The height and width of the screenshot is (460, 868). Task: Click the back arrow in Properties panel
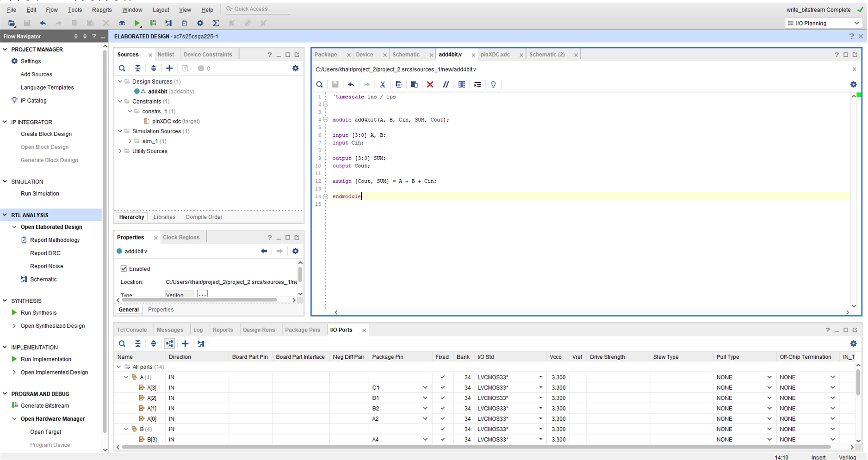point(264,251)
